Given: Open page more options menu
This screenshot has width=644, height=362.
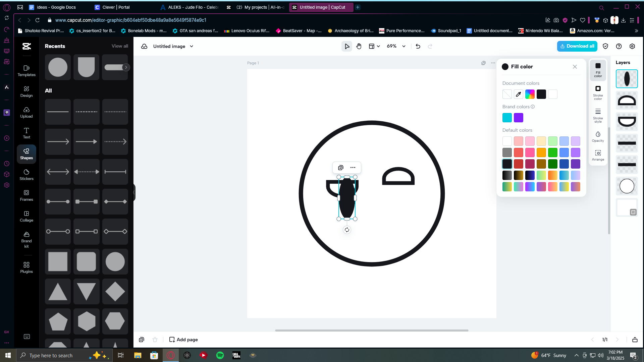Looking at the screenshot, I should click(x=493, y=63).
